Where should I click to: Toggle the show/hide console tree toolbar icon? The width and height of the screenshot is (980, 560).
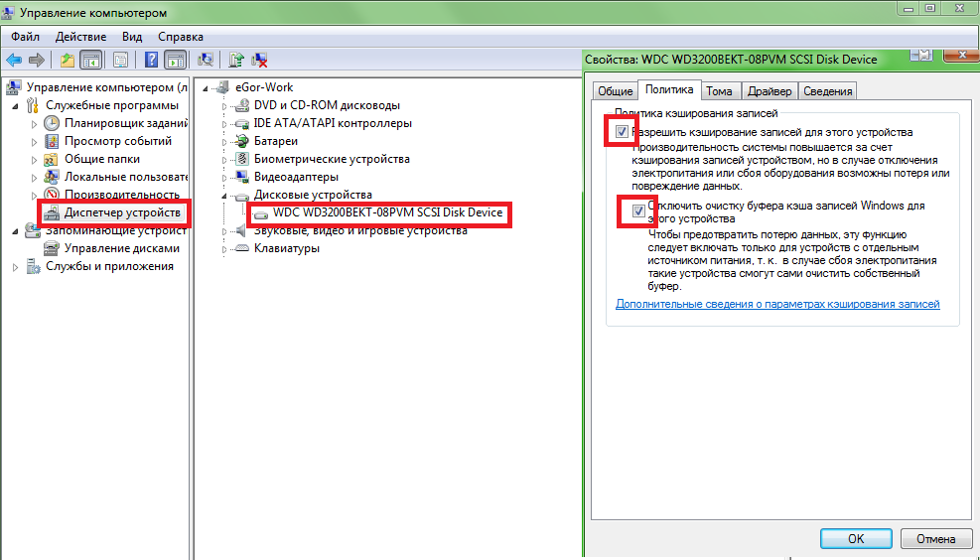click(91, 60)
